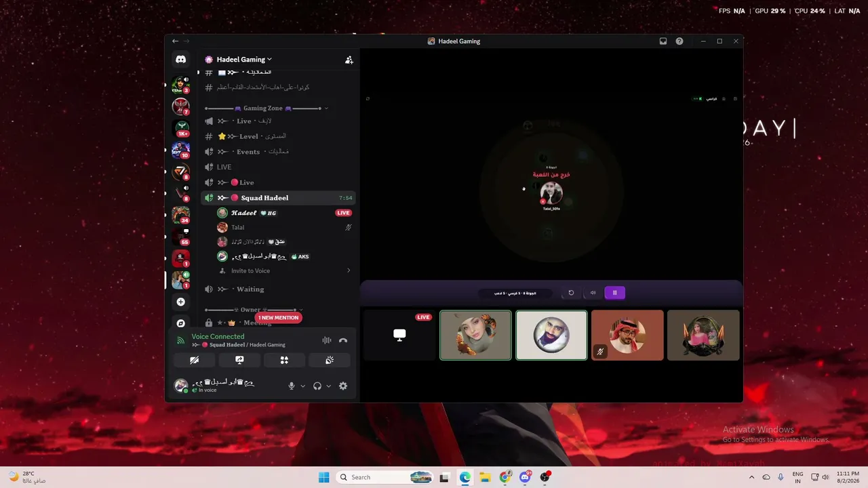Viewport: 868px width, 488px height.
Task: Click the 7:54 timer on Squad Hadeel
Action: point(346,198)
